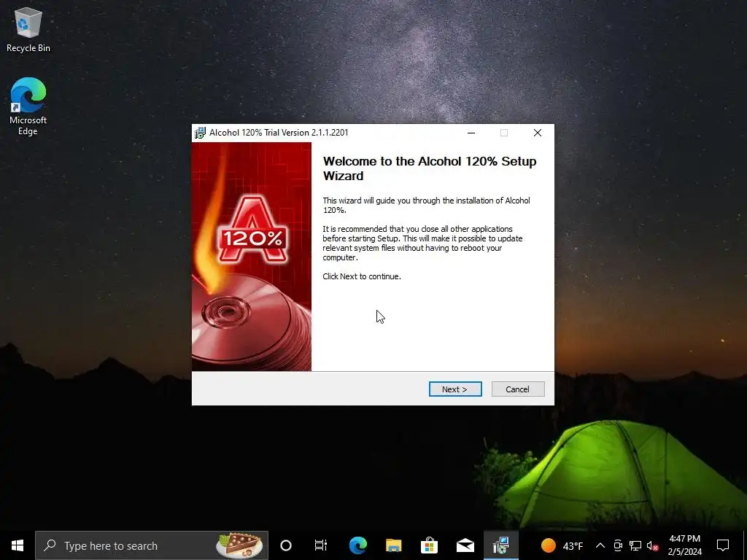Open the weather widget showing 43°F
The width and height of the screenshot is (747, 560).
[562, 545]
